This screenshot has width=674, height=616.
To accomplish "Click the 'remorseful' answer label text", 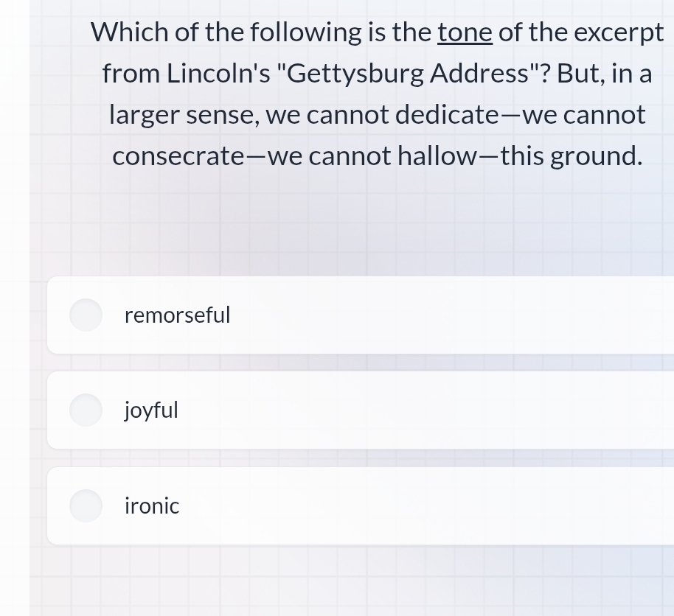I will pos(177,315).
